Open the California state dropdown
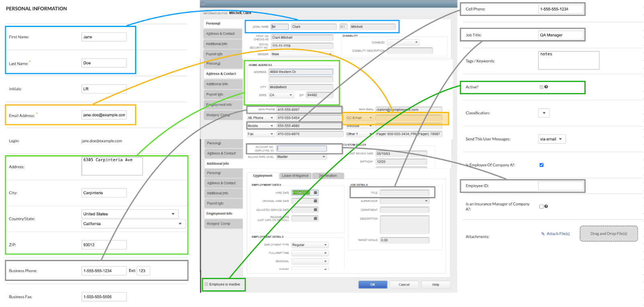Image resolution: width=644 pixels, height=307 pixels. pos(133,224)
